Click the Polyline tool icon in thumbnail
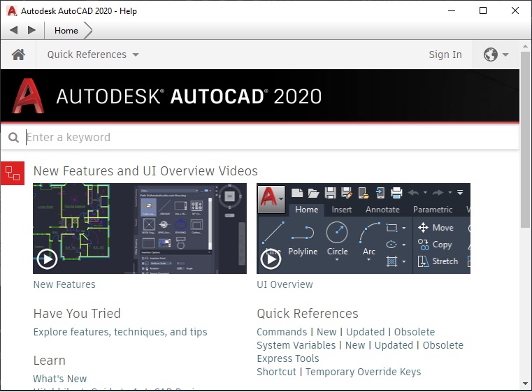 coord(303,233)
